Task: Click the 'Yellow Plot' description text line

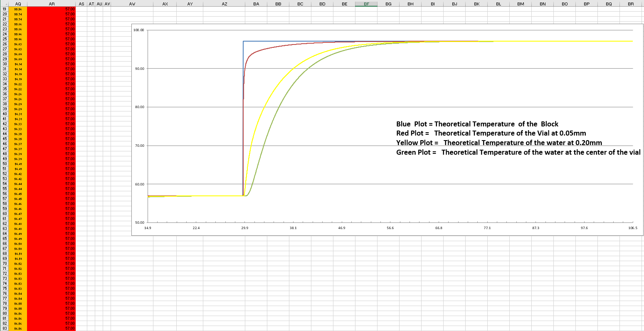Action: (x=499, y=143)
